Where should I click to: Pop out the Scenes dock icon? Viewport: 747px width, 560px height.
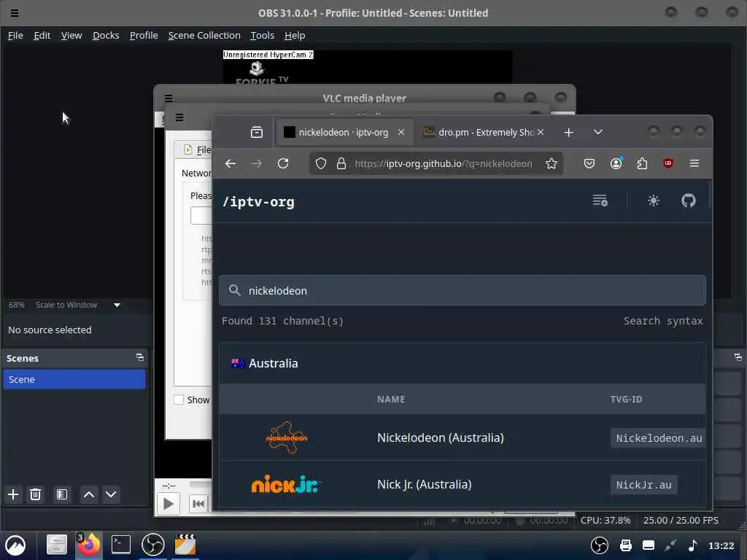(139, 357)
